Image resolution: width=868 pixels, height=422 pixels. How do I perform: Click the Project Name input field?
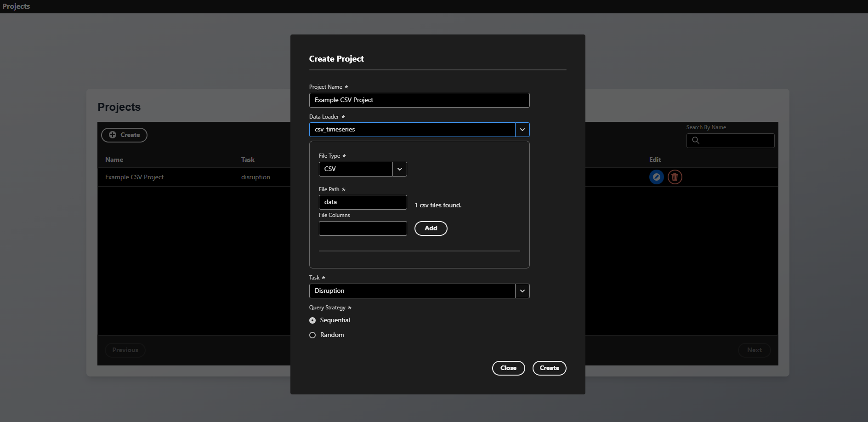tap(419, 100)
